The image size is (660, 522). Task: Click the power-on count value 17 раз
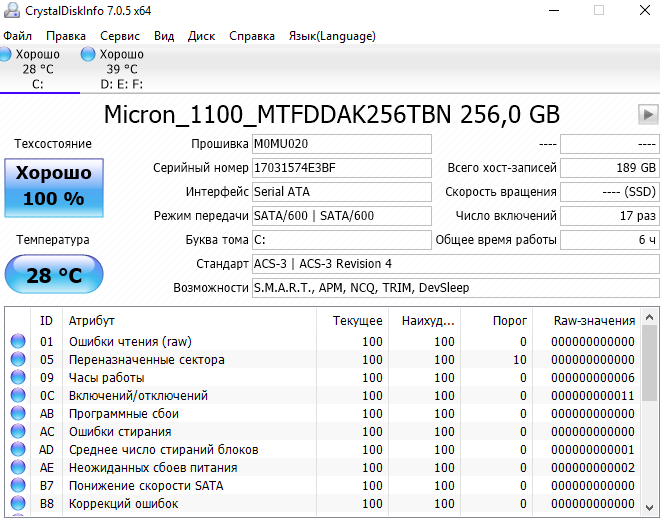point(609,216)
